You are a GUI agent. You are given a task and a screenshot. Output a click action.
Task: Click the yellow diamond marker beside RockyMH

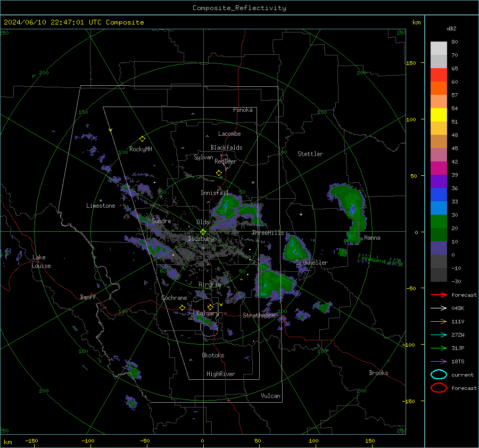click(x=142, y=139)
